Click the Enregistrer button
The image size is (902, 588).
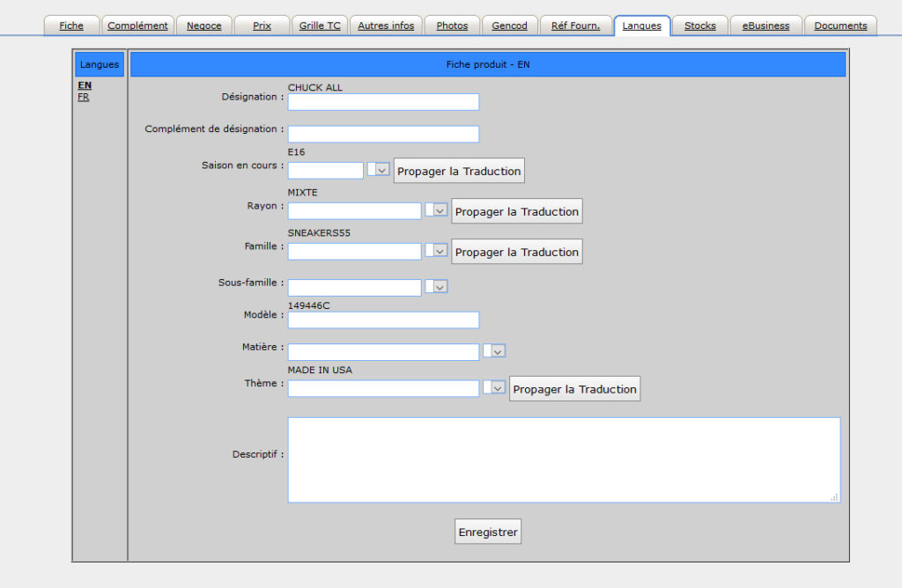[488, 533]
